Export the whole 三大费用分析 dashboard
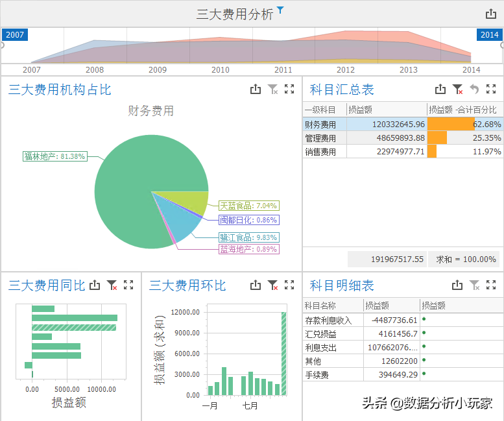The height and width of the screenshot is (421, 504). (x=491, y=14)
